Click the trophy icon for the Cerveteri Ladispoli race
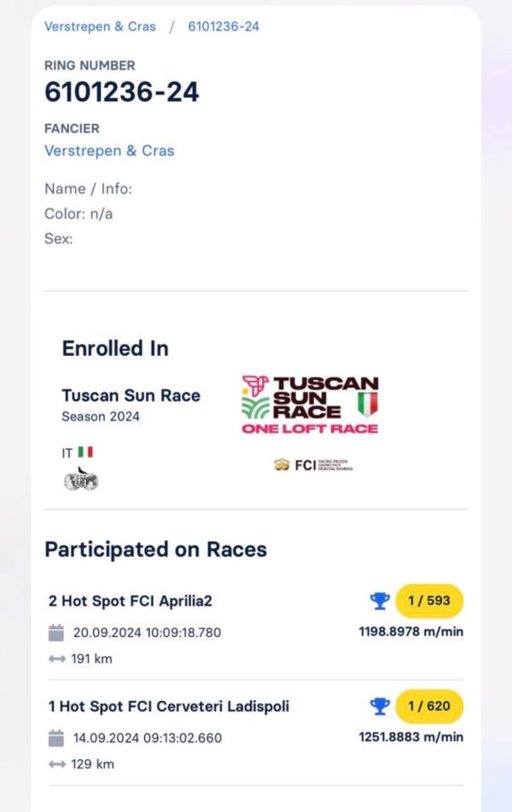 [380, 706]
